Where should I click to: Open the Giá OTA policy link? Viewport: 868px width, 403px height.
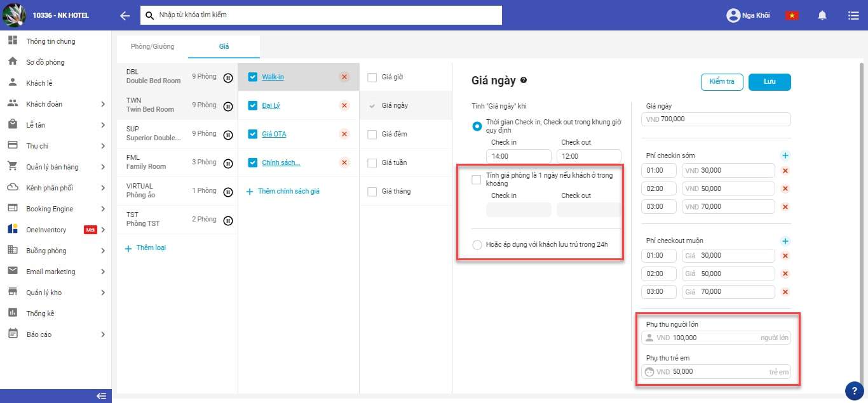(x=274, y=134)
